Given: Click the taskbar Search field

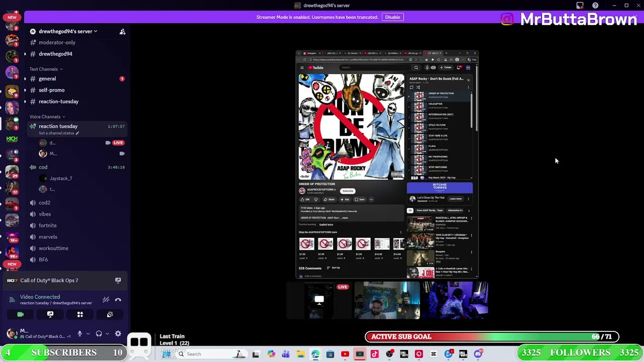Looking at the screenshot, I should [211, 354].
